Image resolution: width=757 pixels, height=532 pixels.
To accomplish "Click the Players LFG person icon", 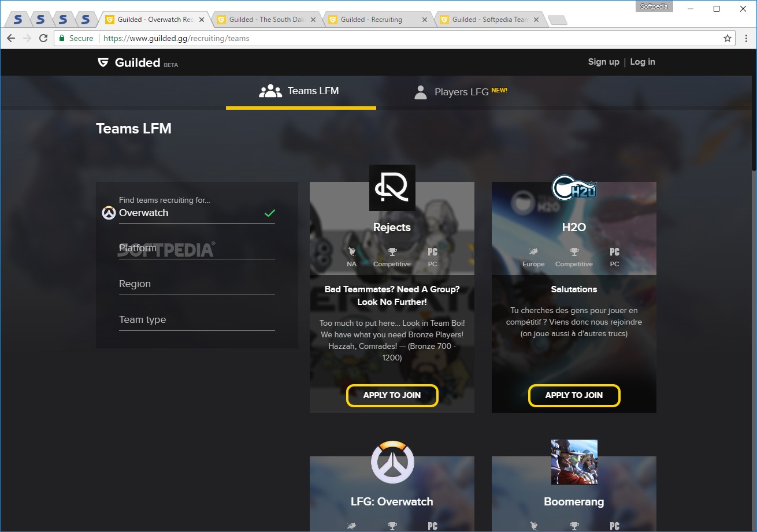I will click(x=421, y=92).
